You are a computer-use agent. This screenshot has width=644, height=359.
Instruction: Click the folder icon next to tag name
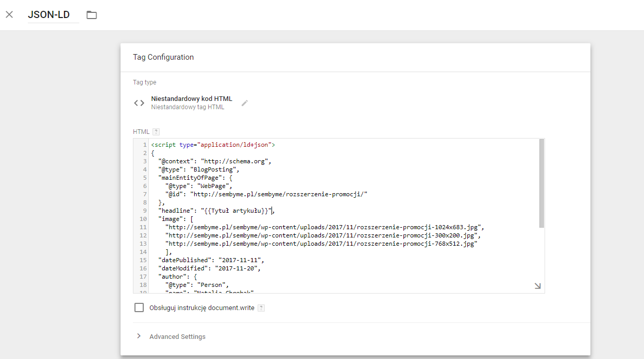pyautogui.click(x=92, y=15)
